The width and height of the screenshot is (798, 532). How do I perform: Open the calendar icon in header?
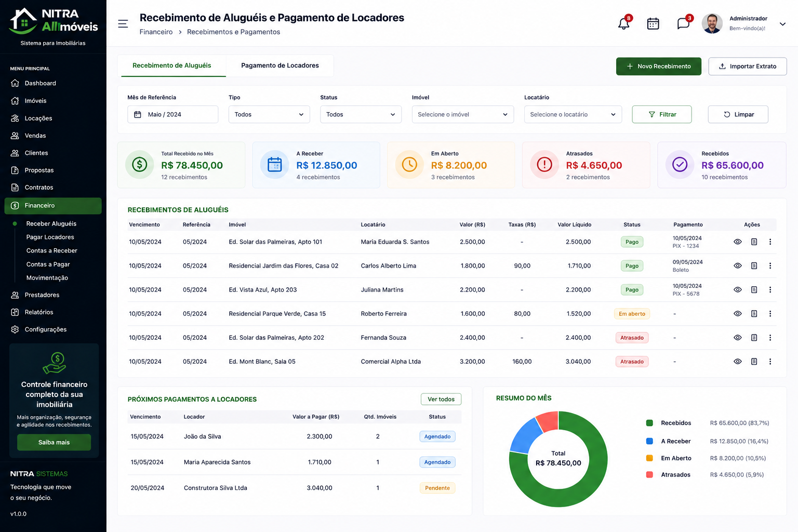(x=653, y=24)
